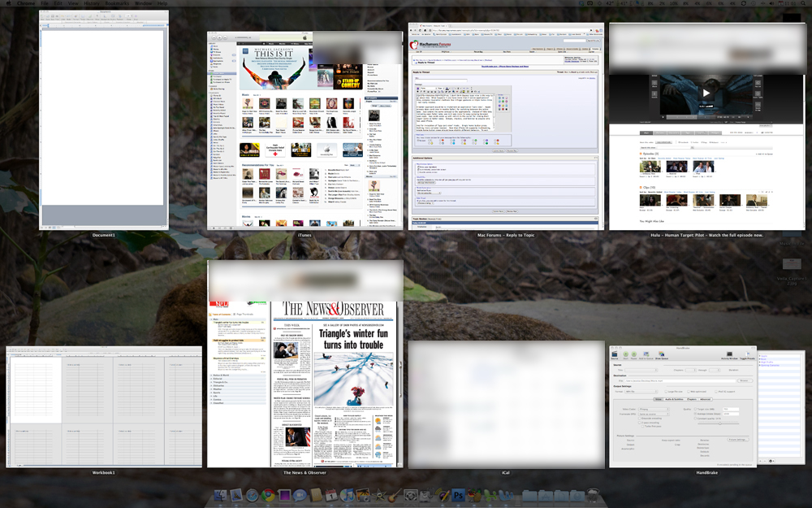Click HandBrake's Pause icon
Screen dimensions: 812x508
click(x=634, y=354)
